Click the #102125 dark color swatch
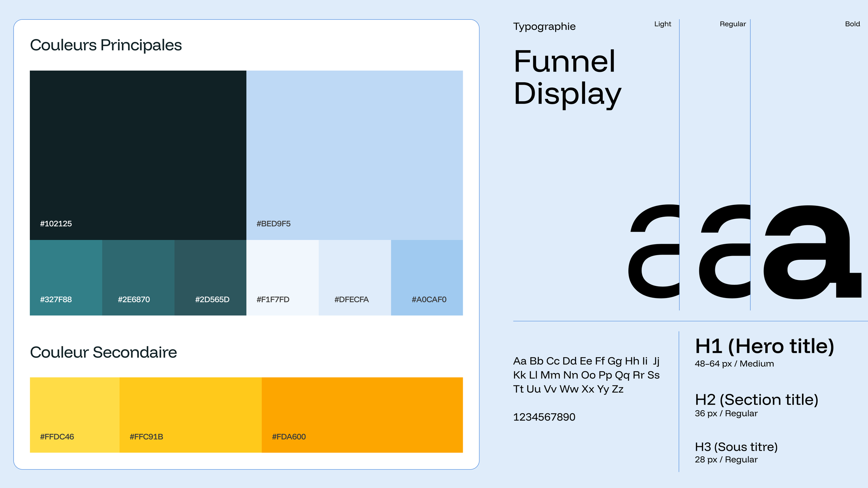The width and height of the screenshot is (868, 488). [138, 155]
